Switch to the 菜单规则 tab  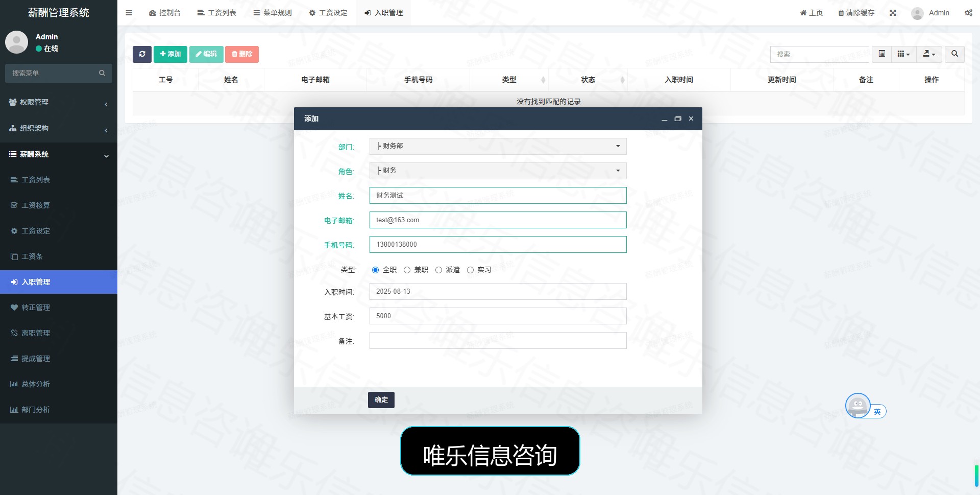tap(273, 13)
